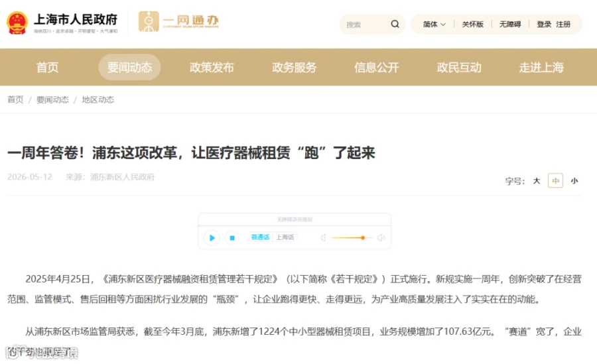Mute audio with left speaker icon
This screenshot has height=364, width=597.
point(323,237)
